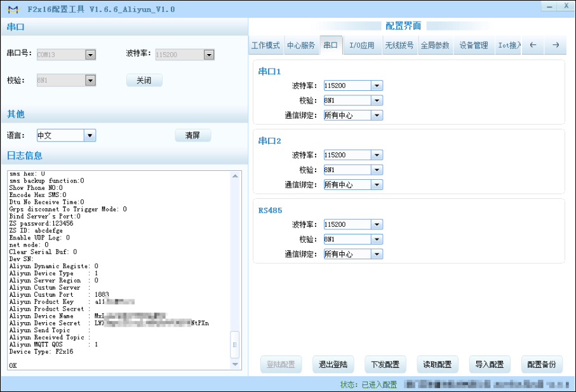The height and width of the screenshot is (392, 576).
Task: Click the 'ZS ID: abcdefge' log line
Action: (36, 231)
